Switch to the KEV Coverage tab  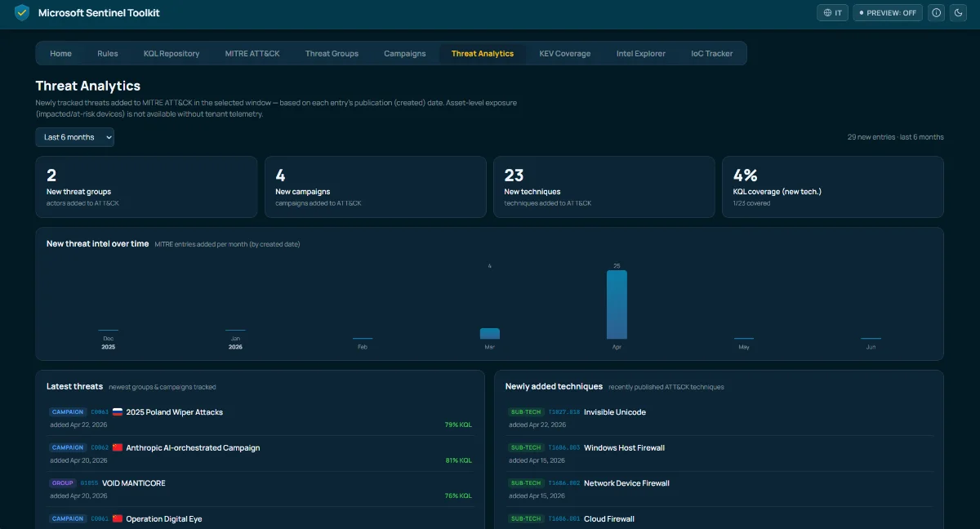565,54
